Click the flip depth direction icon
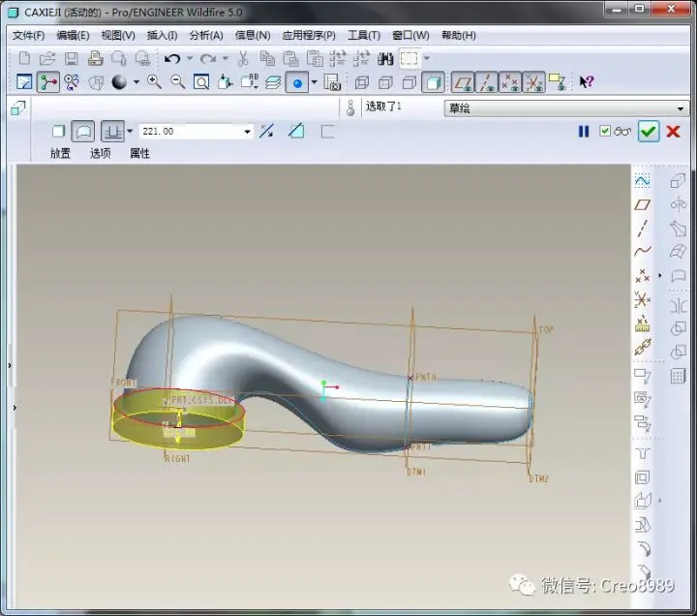 pyautogui.click(x=266, y=131)
